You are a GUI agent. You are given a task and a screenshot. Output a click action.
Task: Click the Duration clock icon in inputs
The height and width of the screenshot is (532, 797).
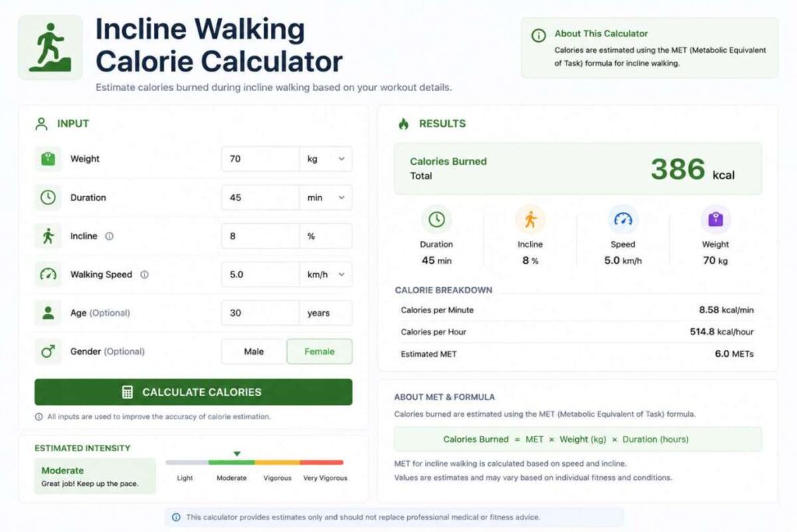(47, 197)
